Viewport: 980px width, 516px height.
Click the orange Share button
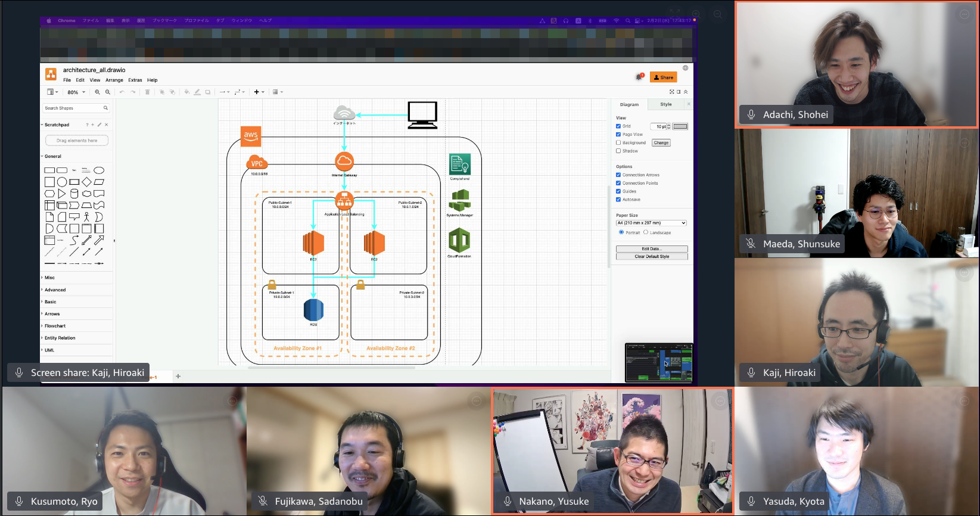pos(663,77)
